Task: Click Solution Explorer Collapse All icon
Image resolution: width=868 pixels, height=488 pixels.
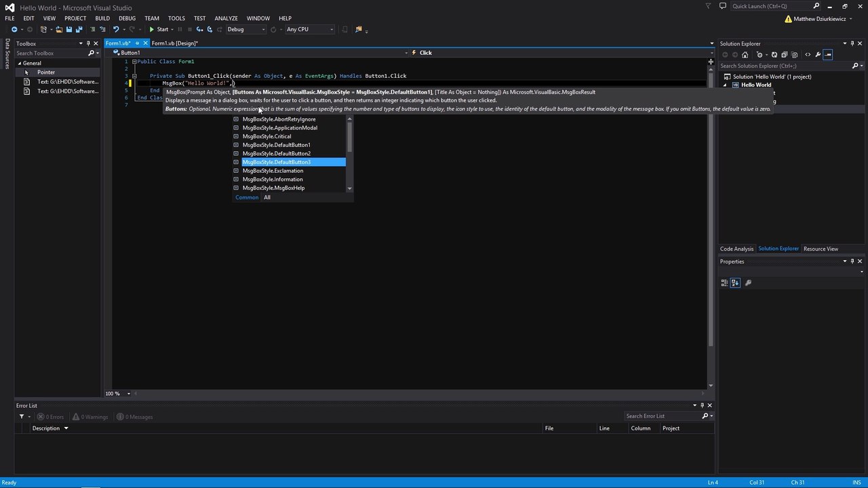Action: point(785,55)
